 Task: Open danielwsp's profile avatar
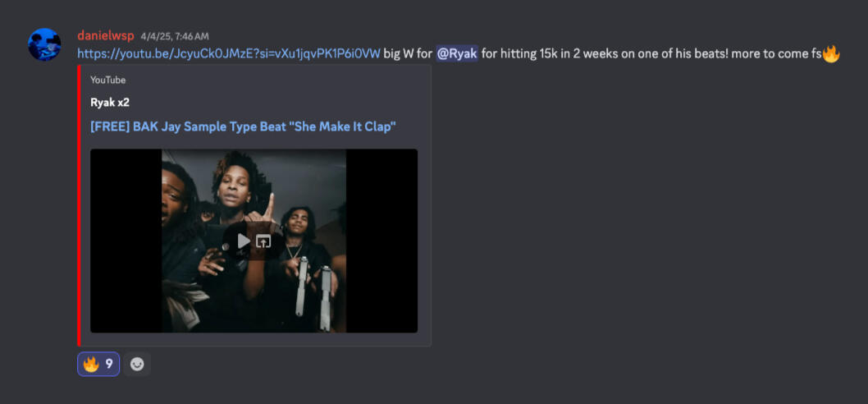pyautogui.click(x=44, y=44)
